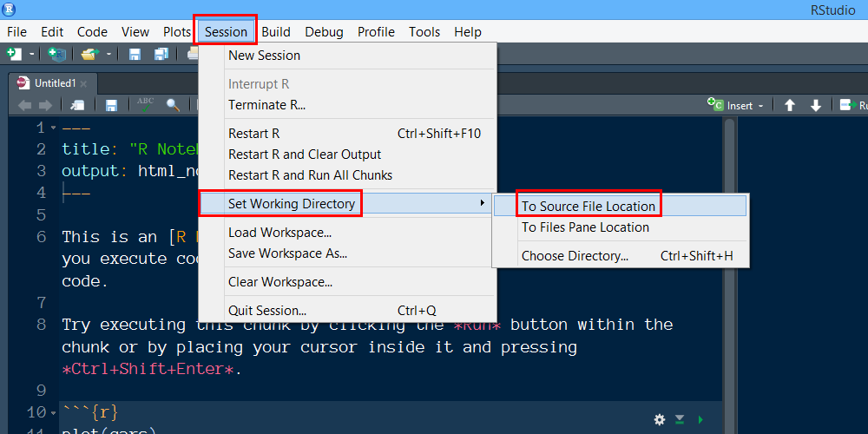
Task: Create a new R project
Action: (x=57, y=54)
